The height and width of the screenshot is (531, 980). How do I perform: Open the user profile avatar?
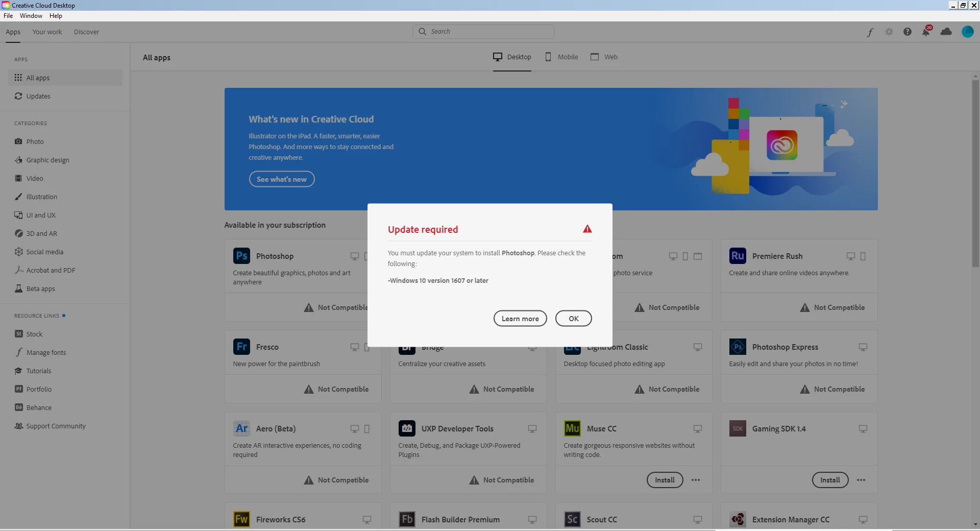point(967,32)
